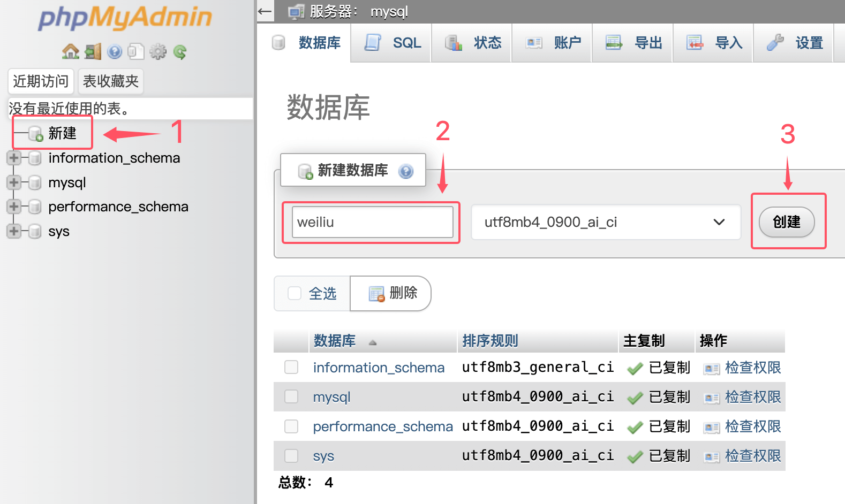Expand the mysql tree node

tap(14, 182)
